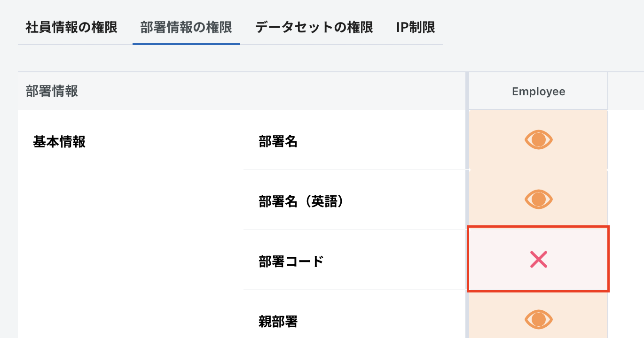Disable Employee view of 部署名（英語）
The width and height of the screenshot is (644, 338).
[x=538, y=199]
